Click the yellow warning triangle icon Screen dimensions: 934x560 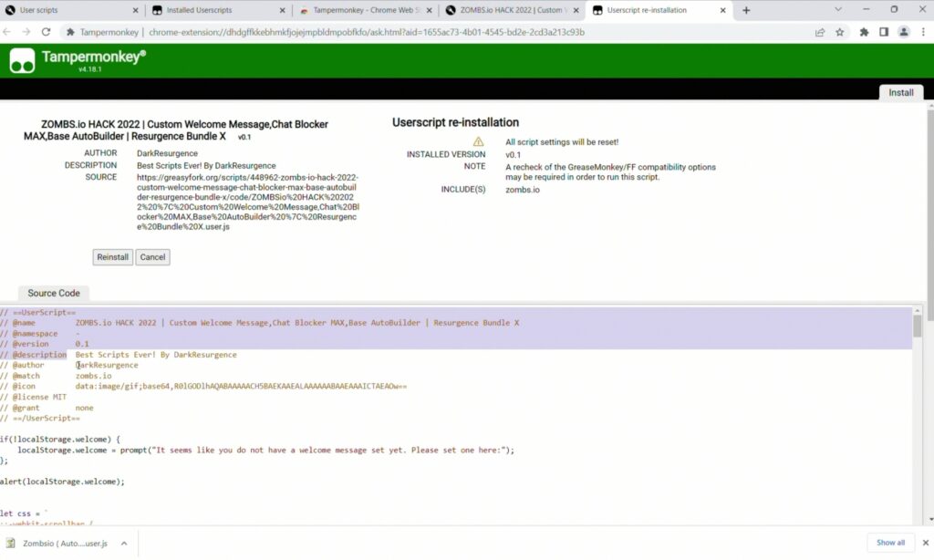478,141
